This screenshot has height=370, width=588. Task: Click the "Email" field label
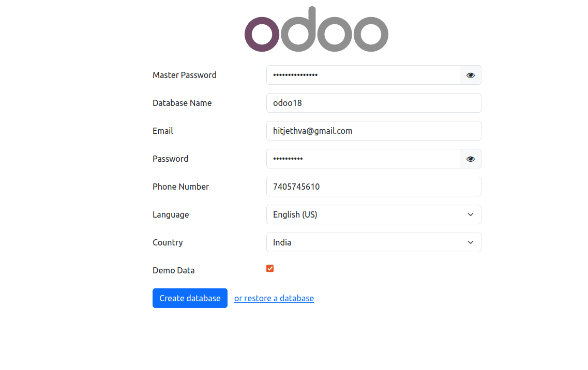162,131
